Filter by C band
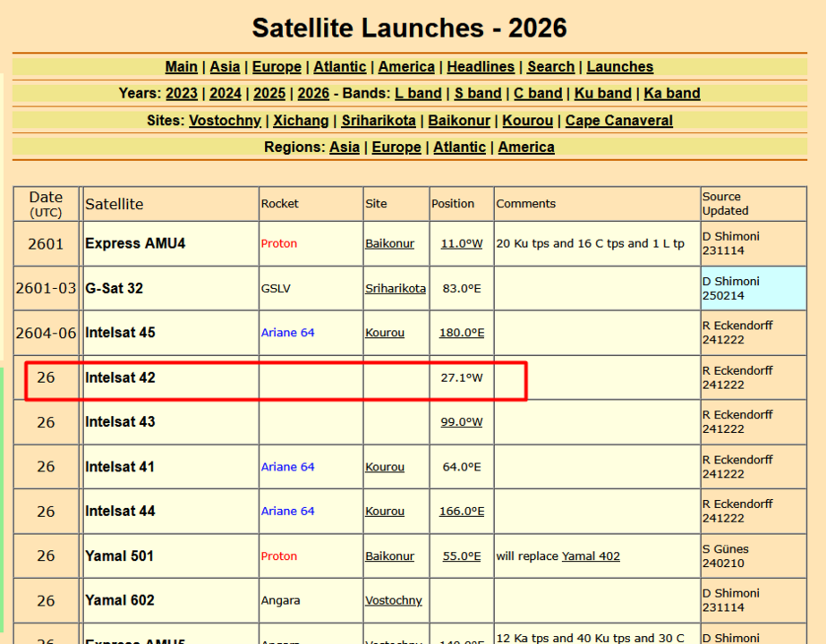The height and width of the screenshot is (644, 826). (538, 93)
